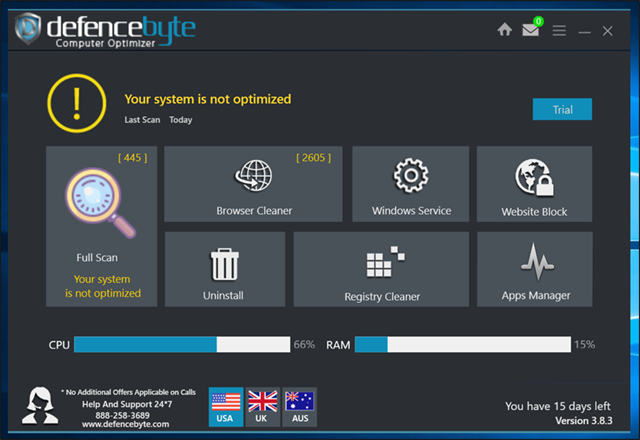
Task: Click the 15% RAM value
Action: click(584, 345)
